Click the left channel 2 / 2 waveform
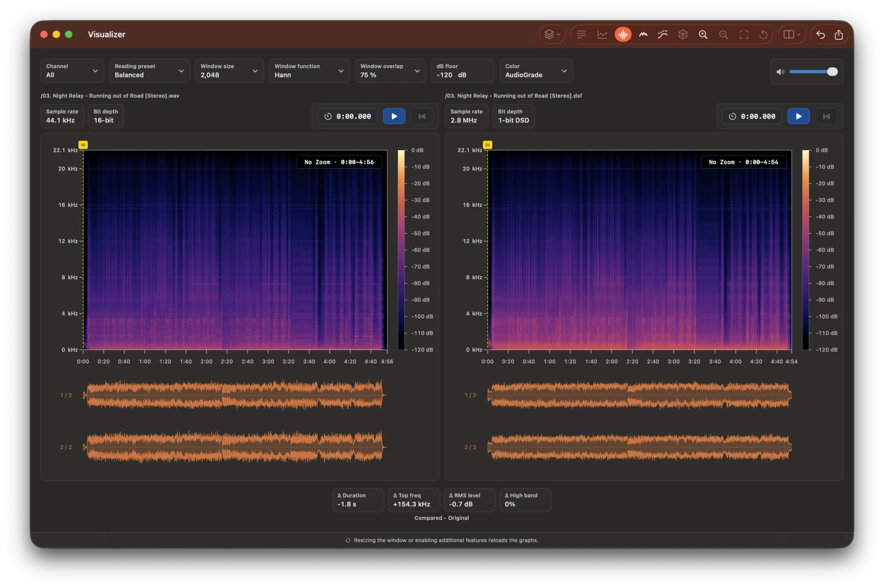The image size is (884, 588). [x=235, y=447]
